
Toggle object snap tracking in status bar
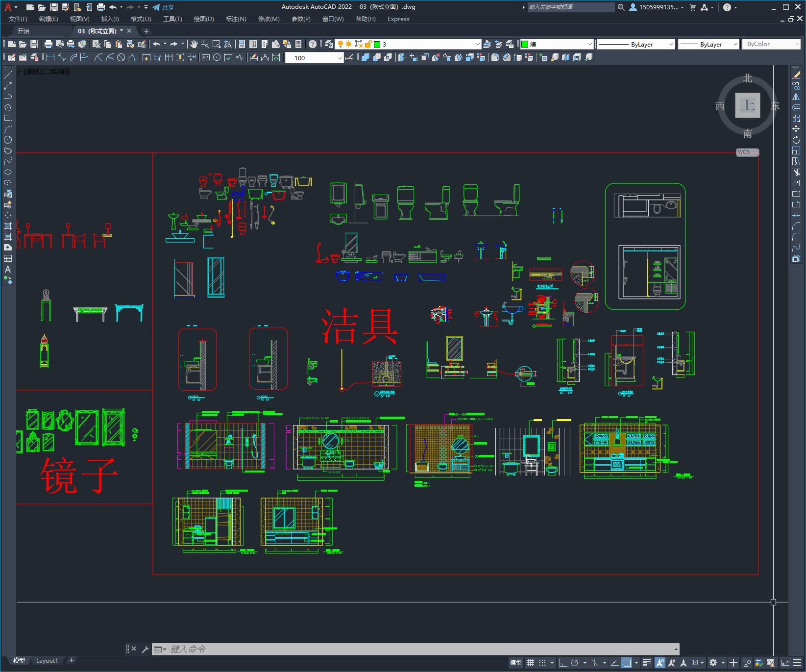pos(614,663)
